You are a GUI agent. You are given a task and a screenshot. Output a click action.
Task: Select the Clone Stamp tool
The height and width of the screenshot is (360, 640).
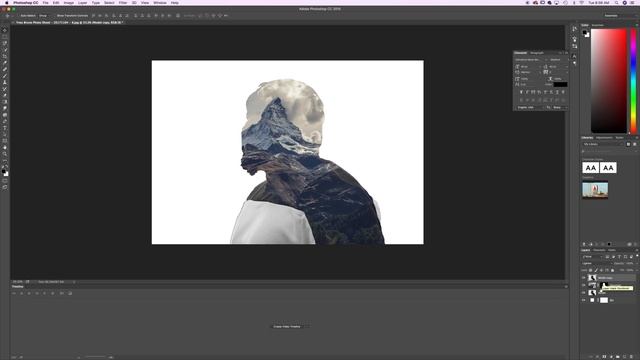(x=5, y=82)
